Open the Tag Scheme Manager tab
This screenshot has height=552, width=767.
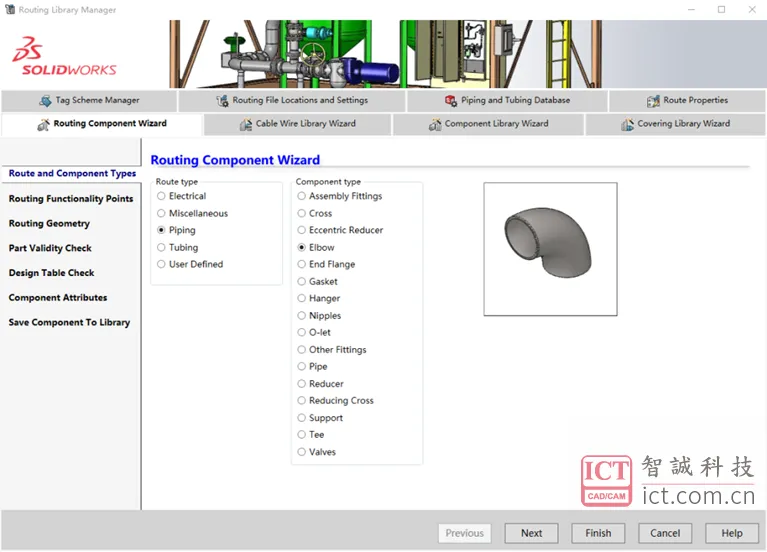tap(89, 101)
